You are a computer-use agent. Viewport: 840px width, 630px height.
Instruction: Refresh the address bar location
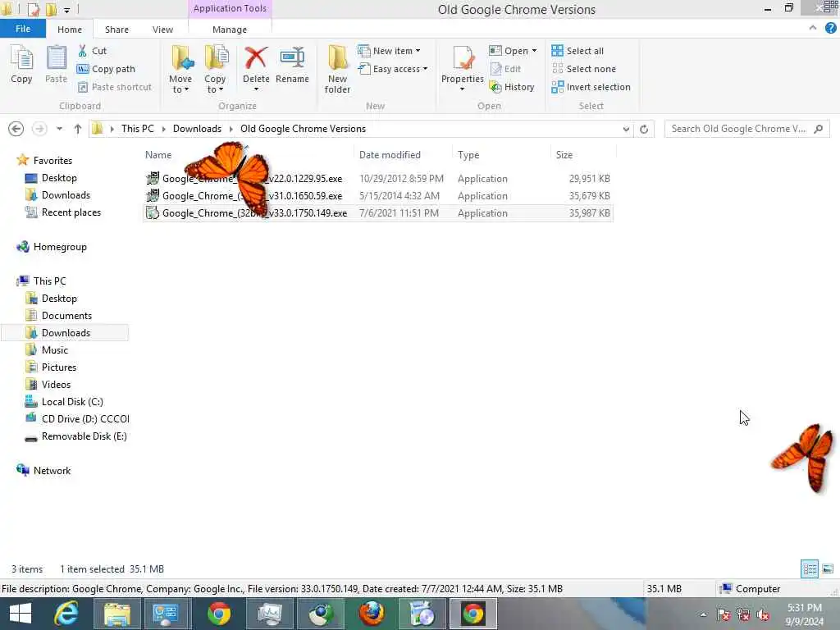(x=644, y=129)
